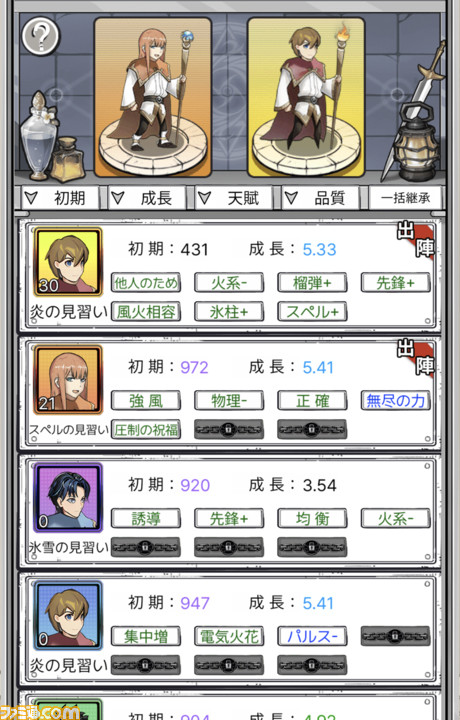Viewport: 460px width, 720px height.
Task: Tap the level 30 炎の見習い portrait
Action: (68, 262)
